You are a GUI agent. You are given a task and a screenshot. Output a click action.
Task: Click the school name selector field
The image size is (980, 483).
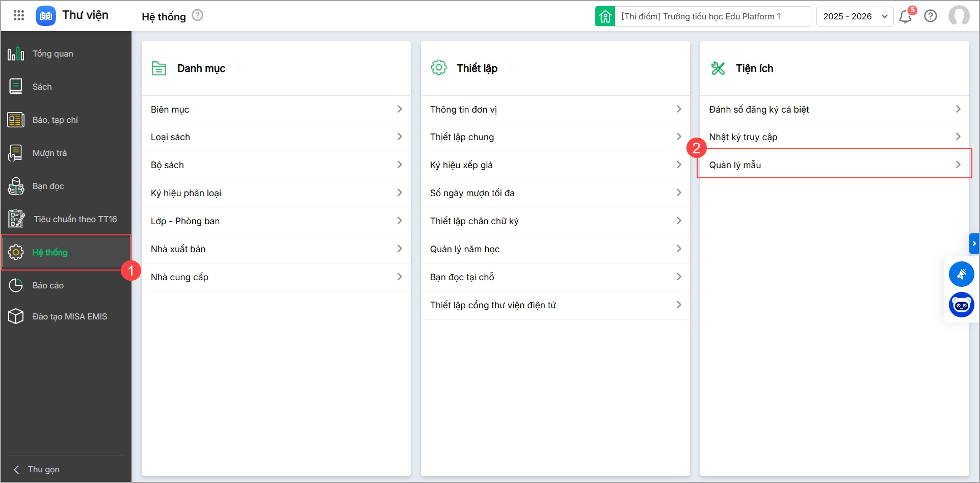(x=712, y=16)
